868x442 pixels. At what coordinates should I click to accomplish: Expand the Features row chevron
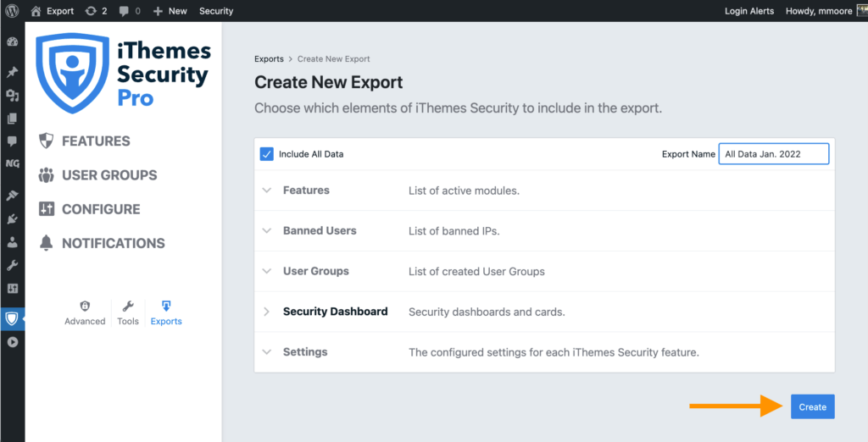(267, 191)
